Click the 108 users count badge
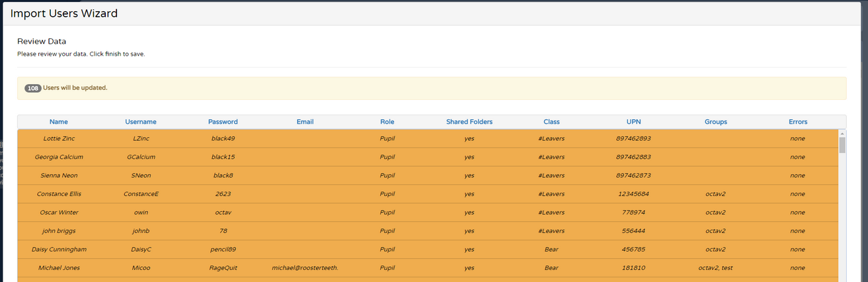Screen dimensions: 868x282 pyautogui.click(x=33, y=88)
